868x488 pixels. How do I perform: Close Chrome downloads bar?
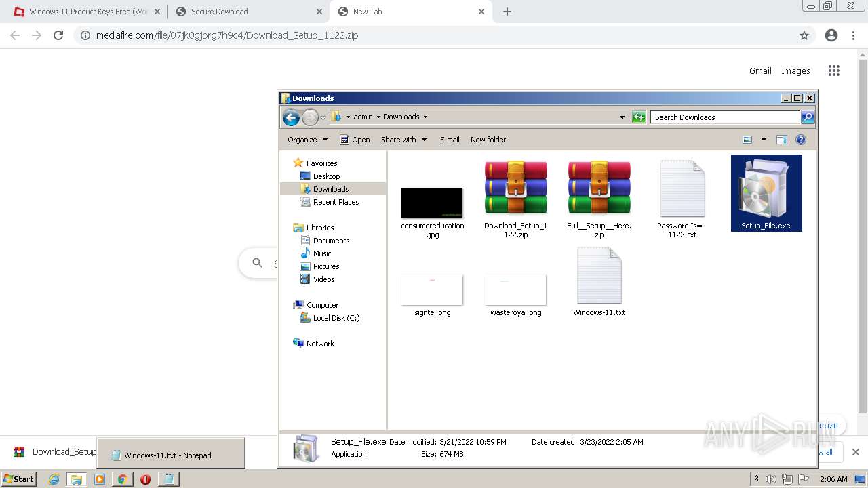[x=855, y=452]
